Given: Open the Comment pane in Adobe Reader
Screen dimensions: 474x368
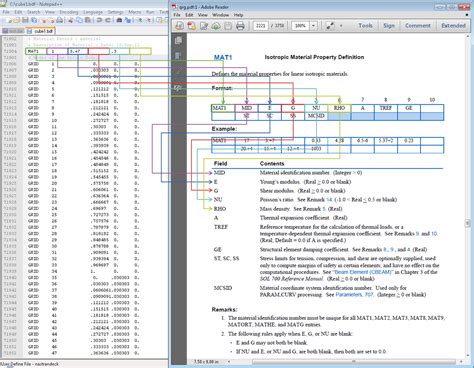Looking at the screenshot, I should point(418,26).
